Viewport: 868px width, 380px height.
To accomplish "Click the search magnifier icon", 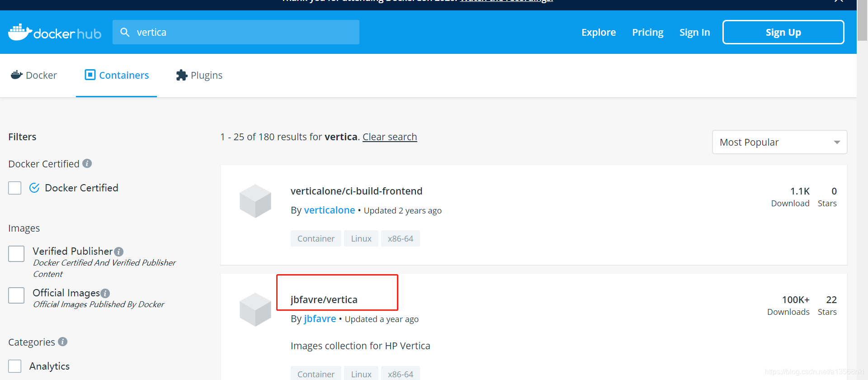I will (125, 32).
